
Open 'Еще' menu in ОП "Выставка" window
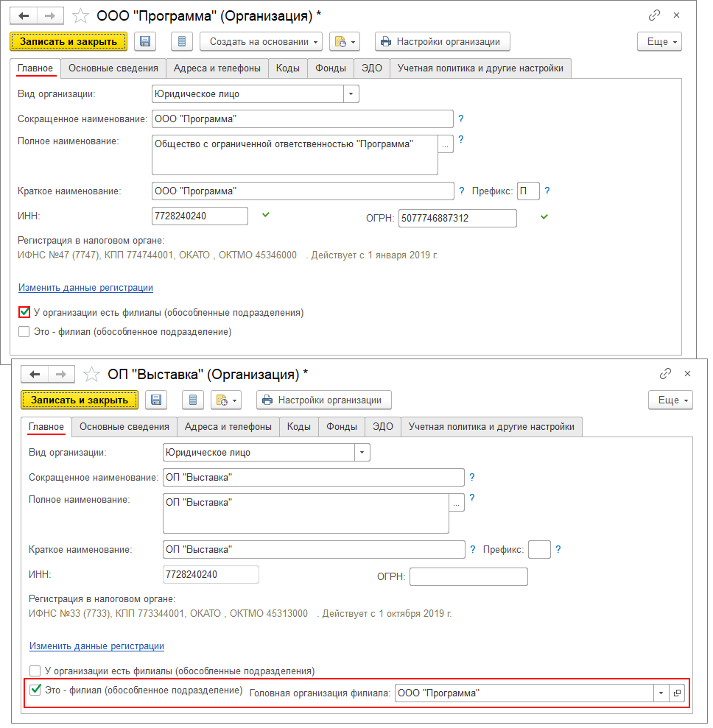(671, 400)
